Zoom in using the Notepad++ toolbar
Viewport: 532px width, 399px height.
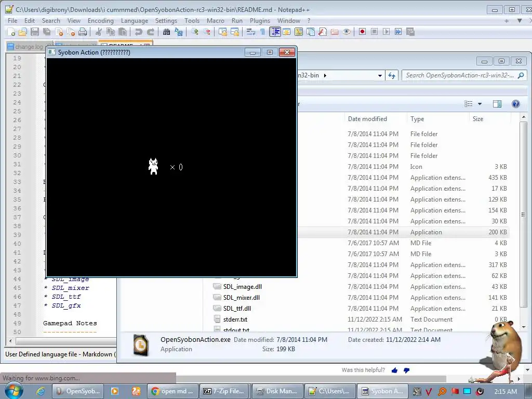click(x=194, y=32)
